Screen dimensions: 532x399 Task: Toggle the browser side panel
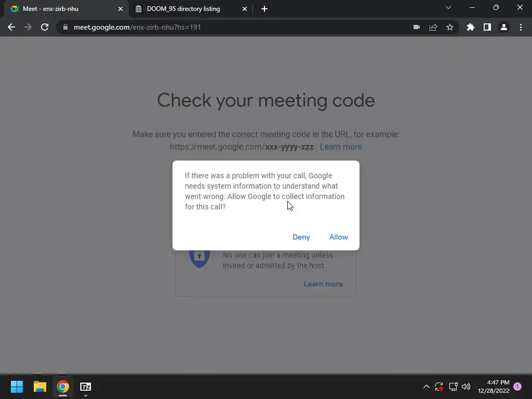[x=487, y=27]
